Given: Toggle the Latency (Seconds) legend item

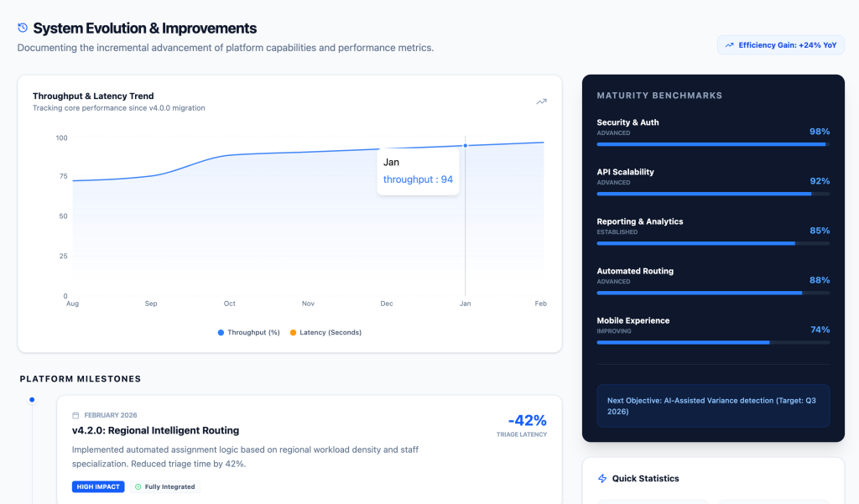Looking at the screenshot, I should (325, 333).
